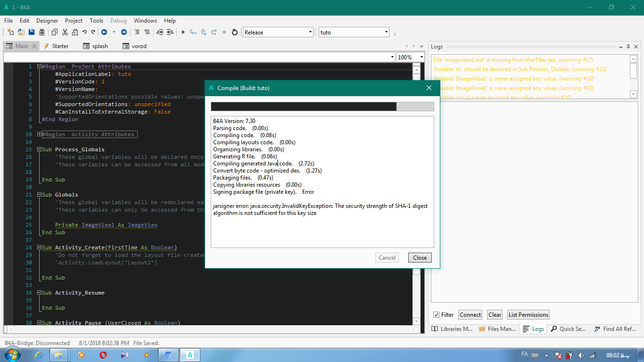Open the Project menu
The width and height of the screenshot is (644, 362).
(x=74, y=21)
